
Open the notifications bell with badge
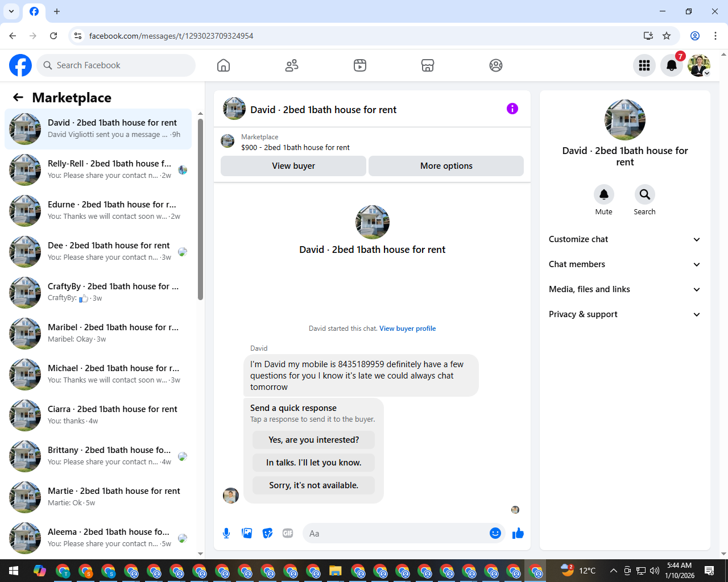(x=672, y=65)
